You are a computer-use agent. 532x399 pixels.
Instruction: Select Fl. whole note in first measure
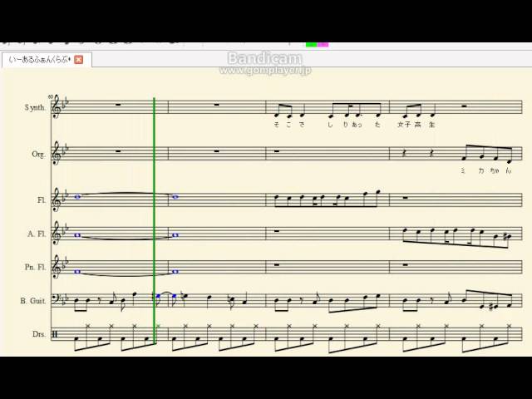pos(77,196)
